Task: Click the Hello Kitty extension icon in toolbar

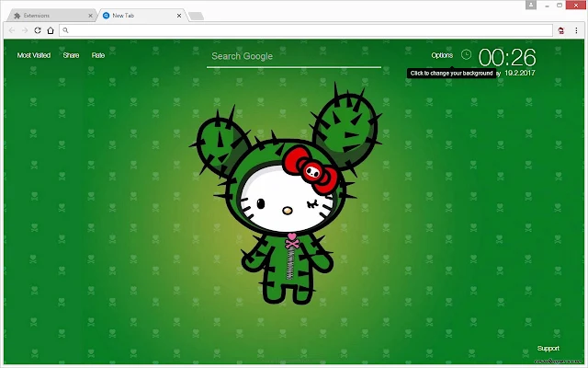Action: [x=561, y=30]
